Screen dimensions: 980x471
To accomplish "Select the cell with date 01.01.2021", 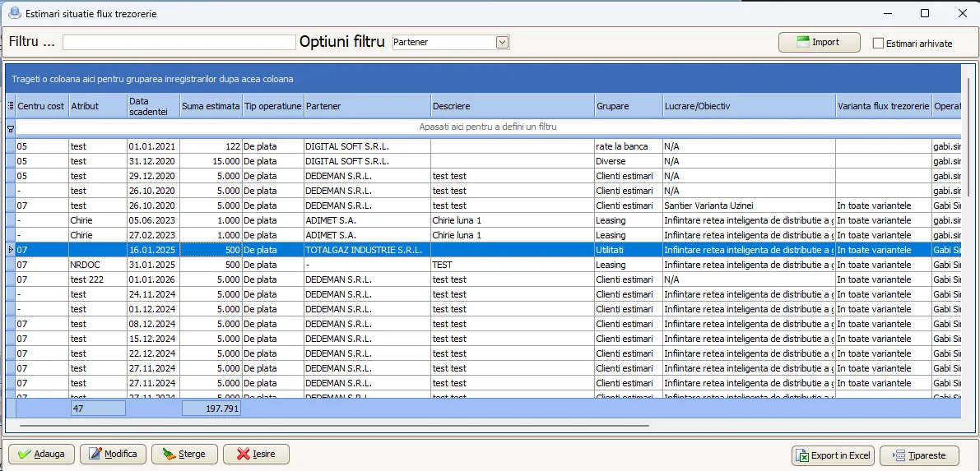I will tap(153, 146).
